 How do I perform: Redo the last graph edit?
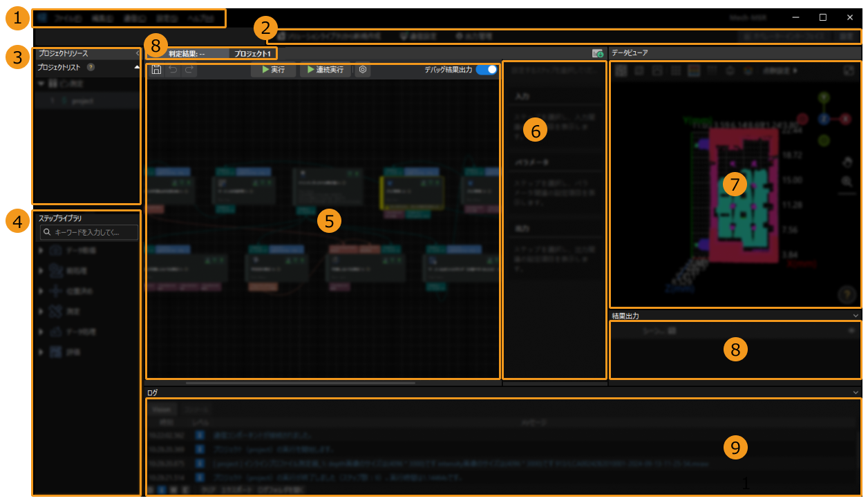point(189,69)
